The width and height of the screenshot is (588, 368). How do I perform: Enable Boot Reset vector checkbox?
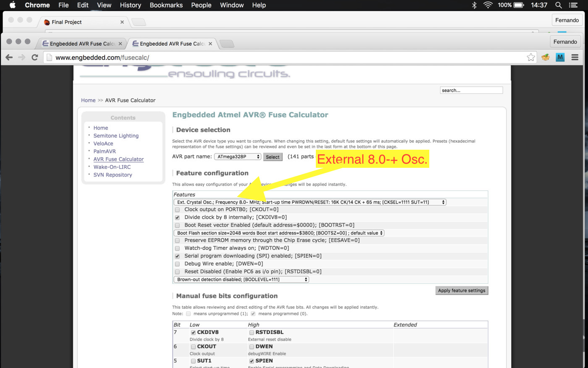177,225
